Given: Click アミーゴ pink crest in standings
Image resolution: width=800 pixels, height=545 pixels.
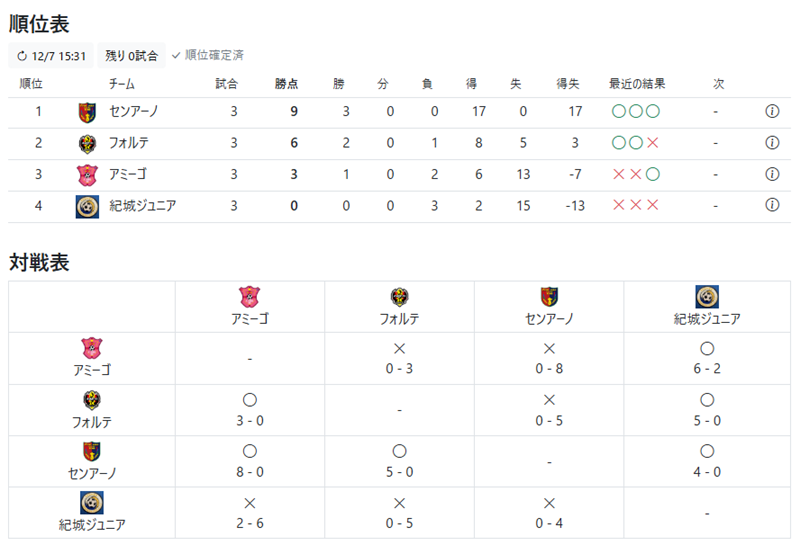Looking at the screenshot, I should 87,175.
